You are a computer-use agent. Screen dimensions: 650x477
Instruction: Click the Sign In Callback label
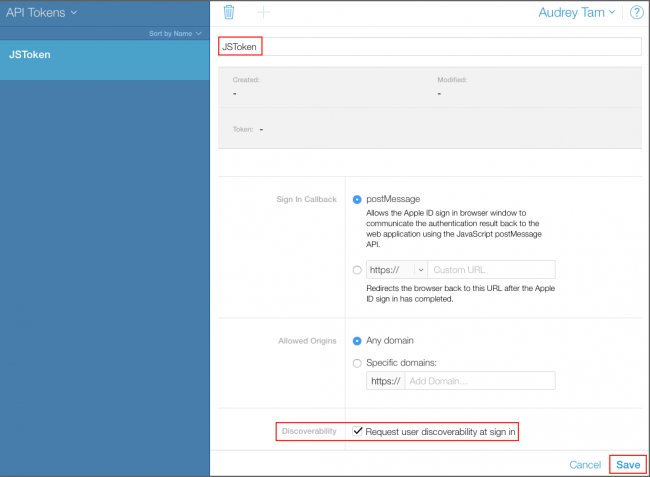coord(306,199)
